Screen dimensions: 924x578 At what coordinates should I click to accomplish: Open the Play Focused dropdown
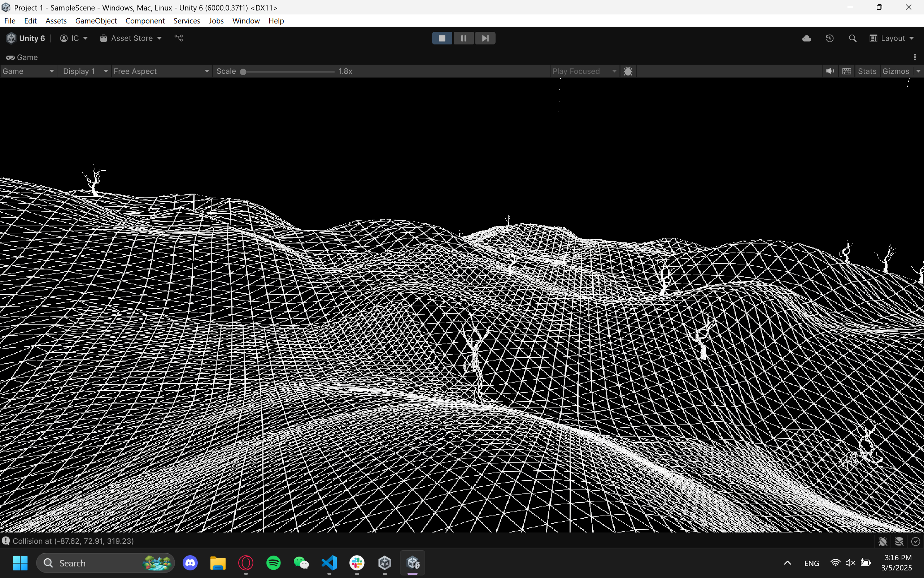tap(584, 71)
